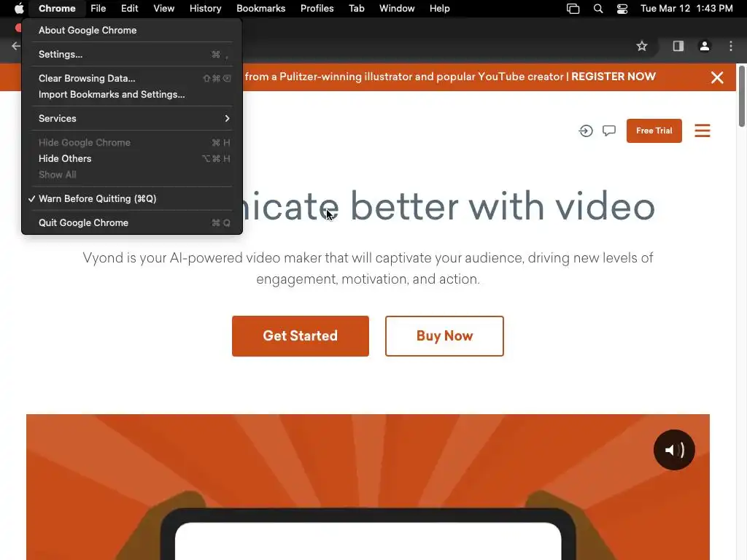Open Chrome side panel icon

tap(678, 46)
